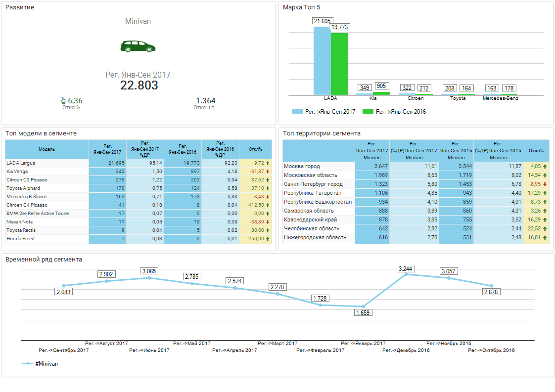555x392 pixels.
Task: Click axis label Рег.->Январь 2017
Action: [x=363, y=344]
